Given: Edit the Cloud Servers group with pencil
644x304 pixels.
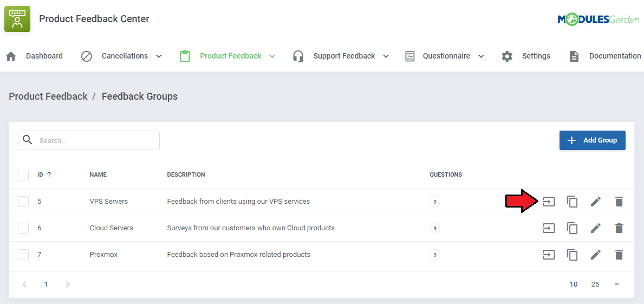Looking at the screenshot, I should [596, 228].
